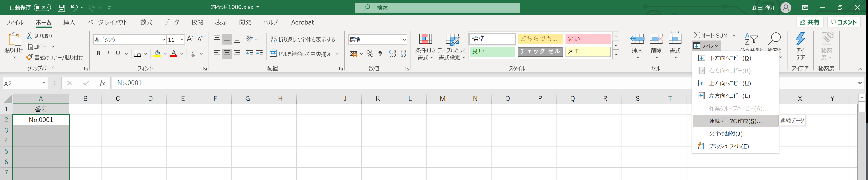This screenshot has height=180, width=868.
Task: Switch to the ページ レイアウト tab
Action: click(108, 22)
